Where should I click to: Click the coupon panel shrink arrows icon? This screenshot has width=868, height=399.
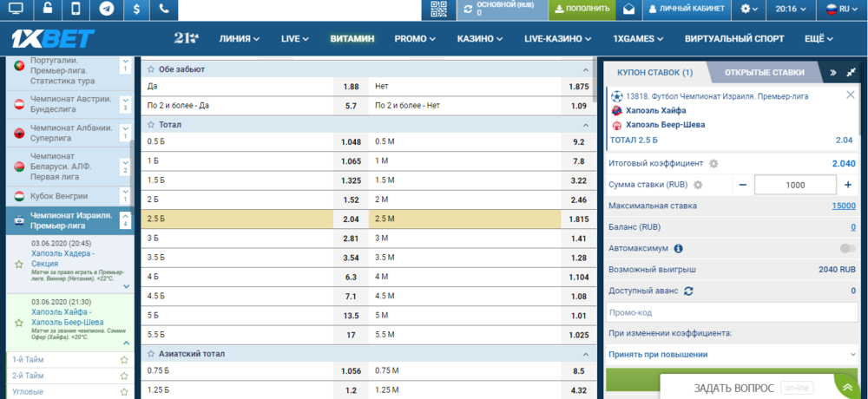point(852,73)
